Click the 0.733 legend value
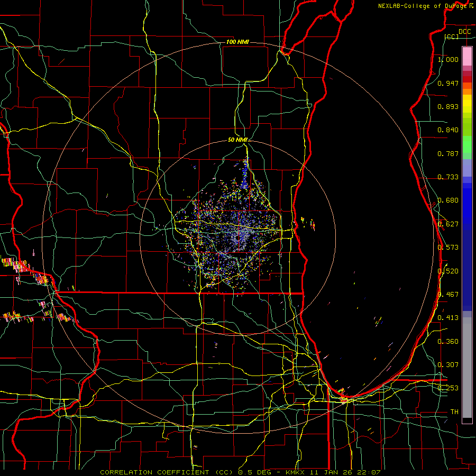Viewport: 476px width, 476px height. coord(448,177)
